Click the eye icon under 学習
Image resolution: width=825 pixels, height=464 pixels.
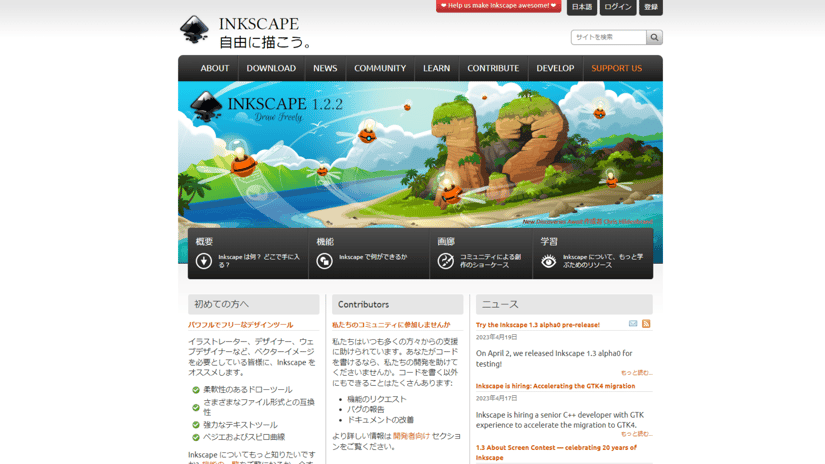pos(548,261)
